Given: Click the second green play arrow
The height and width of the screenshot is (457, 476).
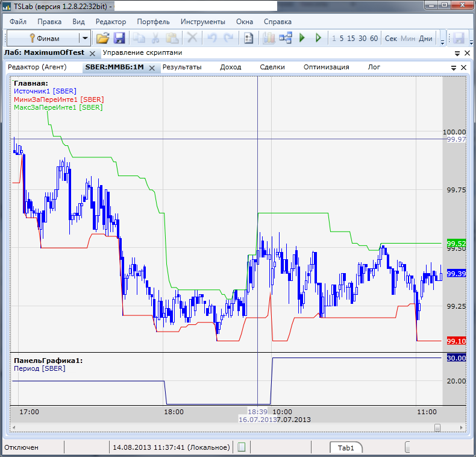Looking at the screenshot, I should (x=318, y=38).
